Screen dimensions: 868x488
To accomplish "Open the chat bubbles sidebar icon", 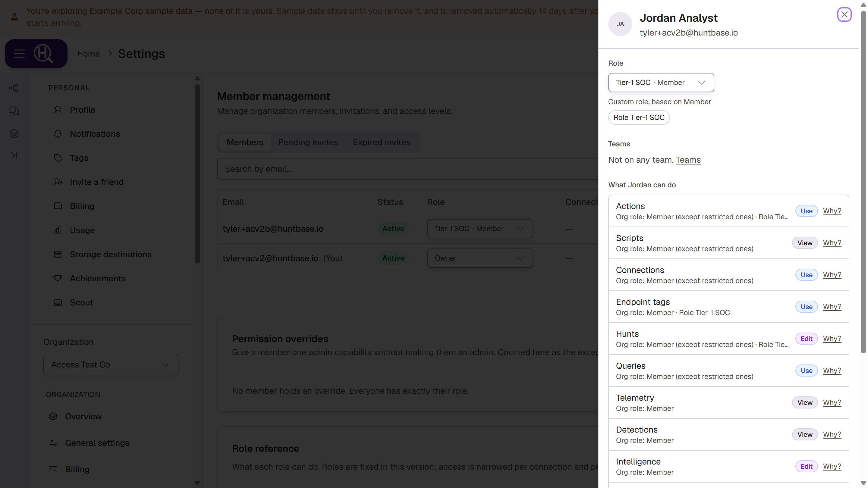I will coord(14,111).
